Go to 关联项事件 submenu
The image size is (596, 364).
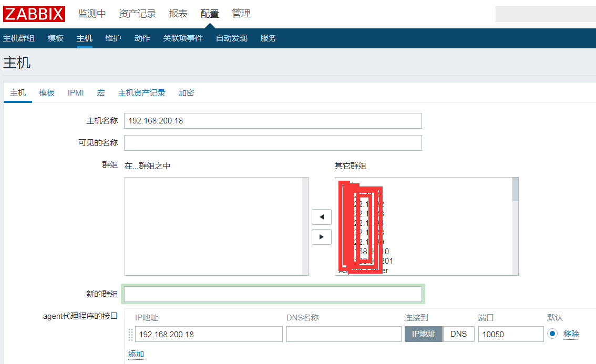[183, 38]
